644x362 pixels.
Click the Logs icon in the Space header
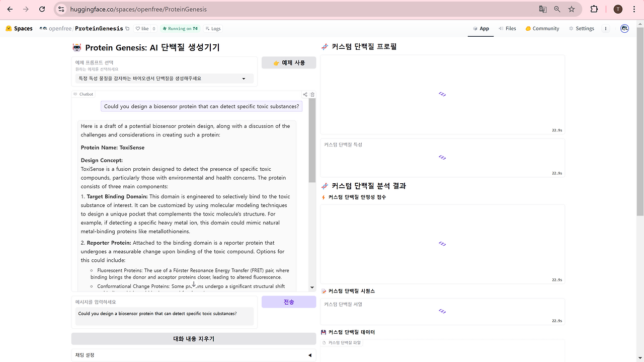207,29
